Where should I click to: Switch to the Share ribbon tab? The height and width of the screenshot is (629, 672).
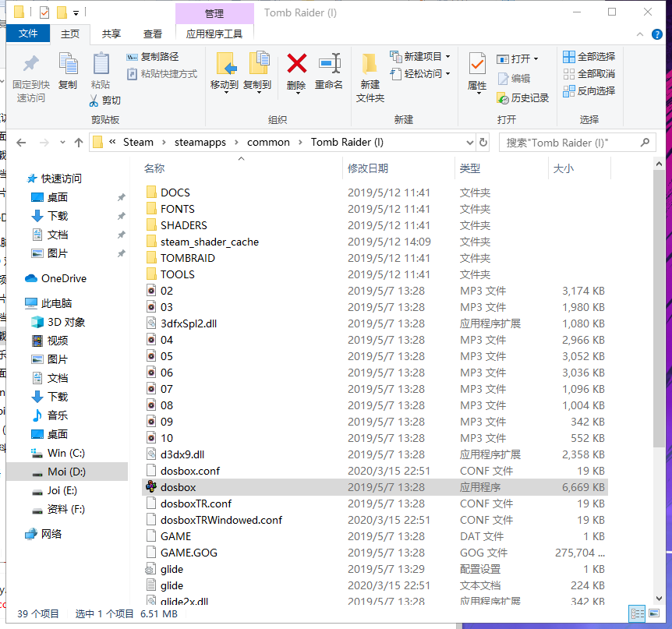tap(111, 34)
